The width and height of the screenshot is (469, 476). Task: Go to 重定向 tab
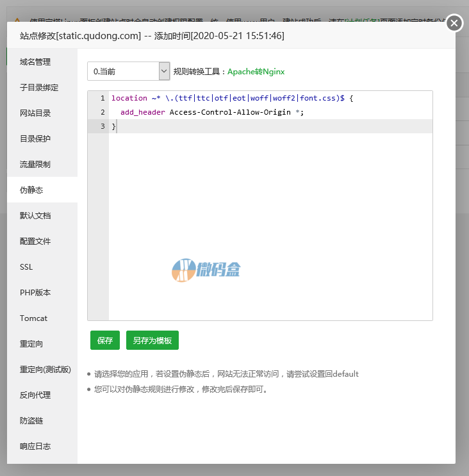coord(42,343)
